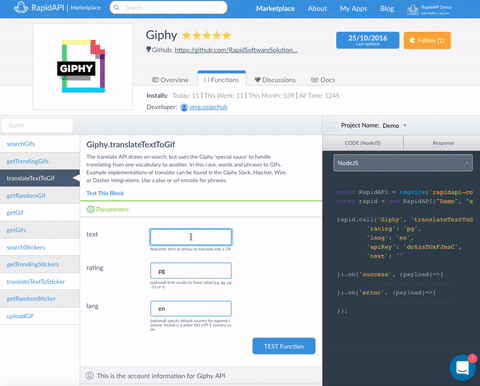The width and height of the screenshot is (480, 386).
Task: Click the magnifier icon in the top search bar
Action: 116,7
